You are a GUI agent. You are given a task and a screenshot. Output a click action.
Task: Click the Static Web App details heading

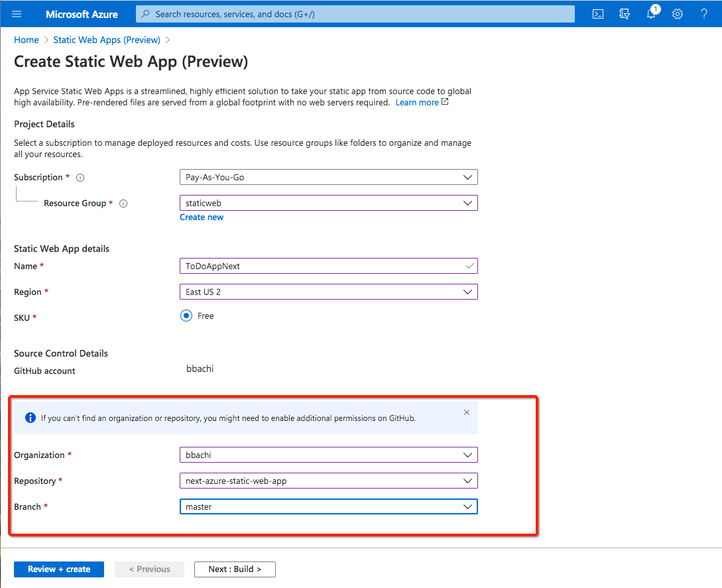point(62,249)
